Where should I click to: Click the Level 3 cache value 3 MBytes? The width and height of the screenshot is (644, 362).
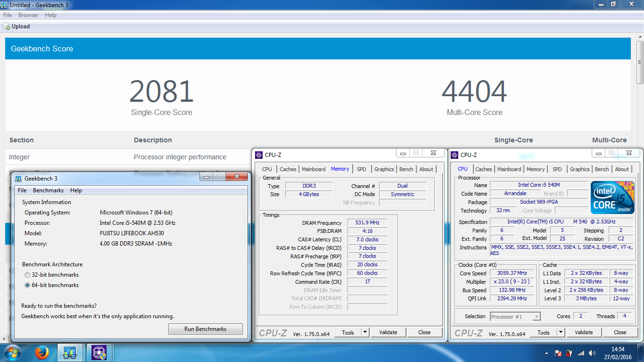tap(586, 298)
